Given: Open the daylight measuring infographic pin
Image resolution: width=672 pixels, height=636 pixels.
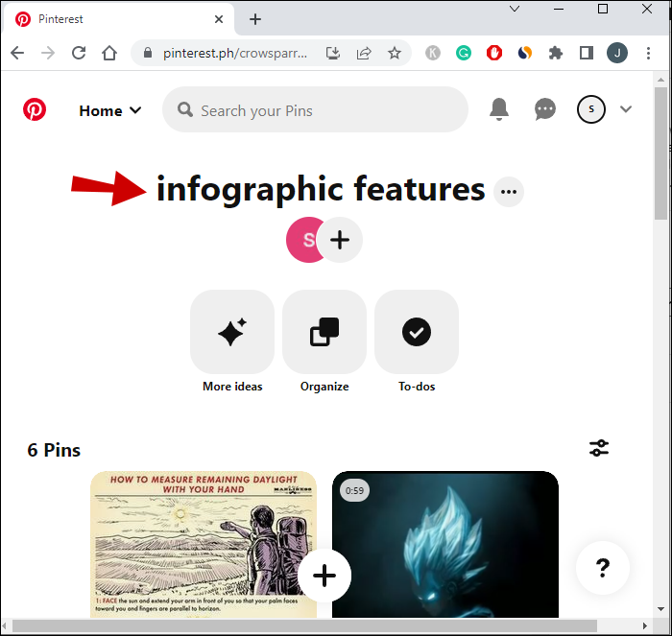Looking at the screenshot, I should pyautogui.click(x=204, y=544).
